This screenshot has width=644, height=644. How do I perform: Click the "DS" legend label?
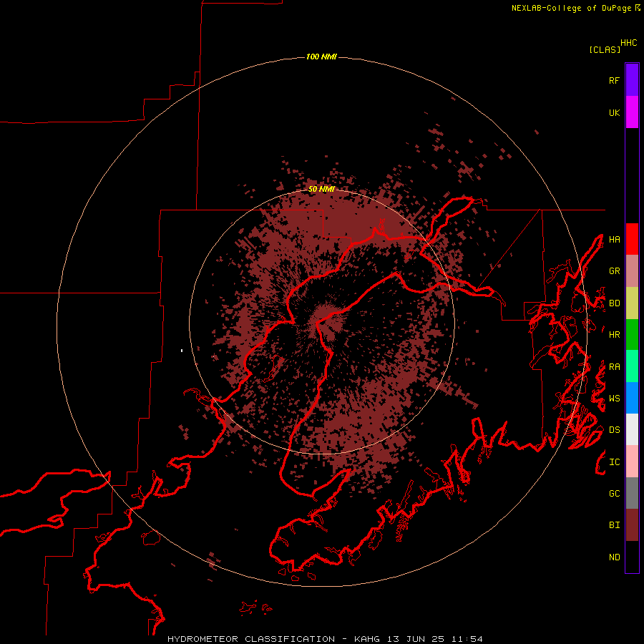coord(614,430)
